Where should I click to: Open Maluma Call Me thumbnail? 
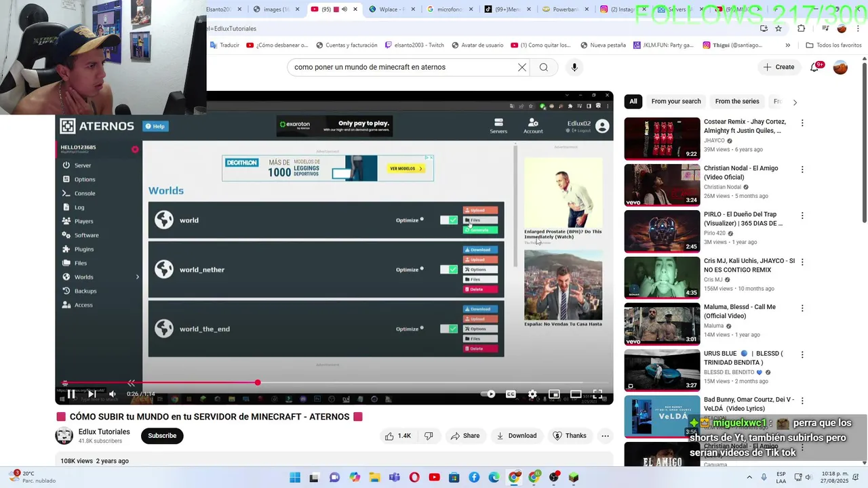[x=662, y=324]
